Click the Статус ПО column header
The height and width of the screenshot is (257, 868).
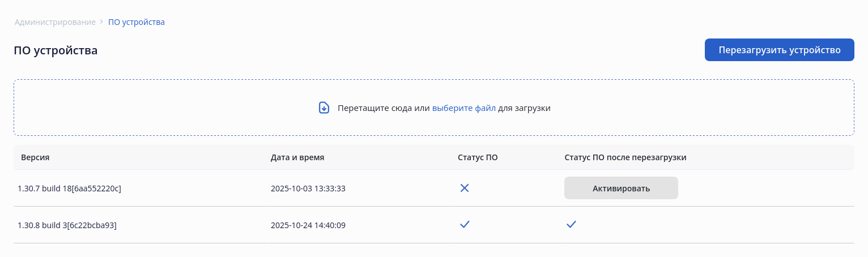478,157
